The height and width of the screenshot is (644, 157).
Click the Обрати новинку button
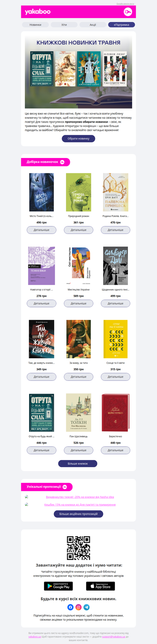tap(78, 138)
